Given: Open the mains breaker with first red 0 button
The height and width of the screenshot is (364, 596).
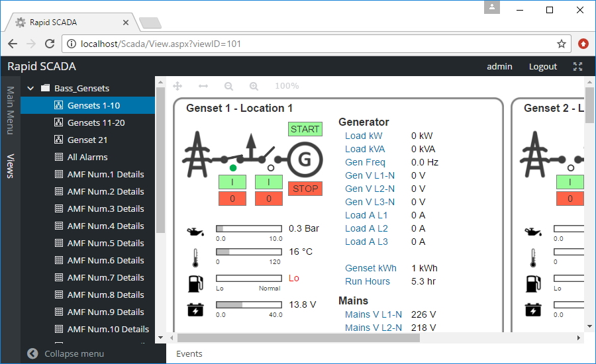Looking at the screenshot, I should pyautogui.click(x=233, y=199).
